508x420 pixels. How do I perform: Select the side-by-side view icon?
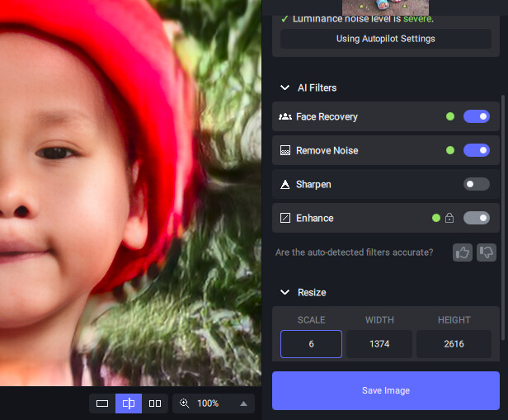point(155,403)
